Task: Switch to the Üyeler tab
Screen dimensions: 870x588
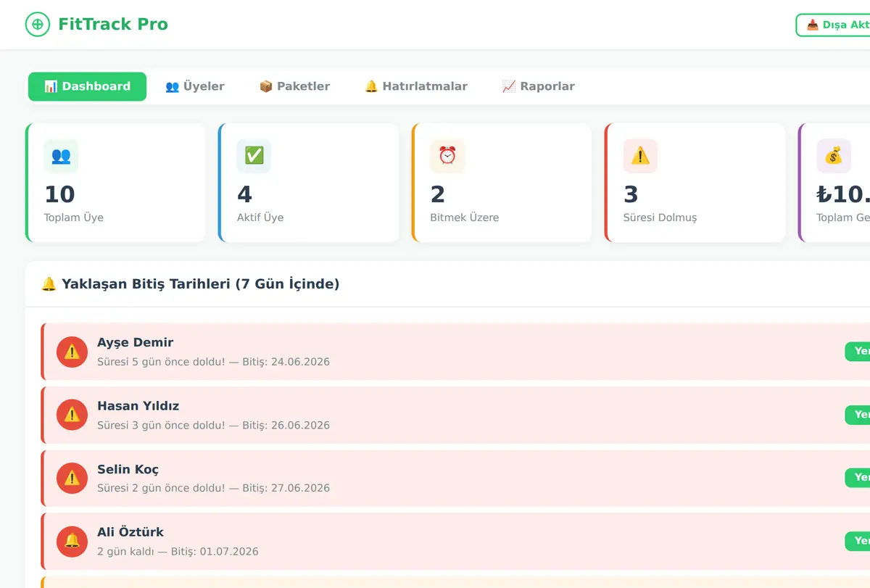Action: [195, 86]
